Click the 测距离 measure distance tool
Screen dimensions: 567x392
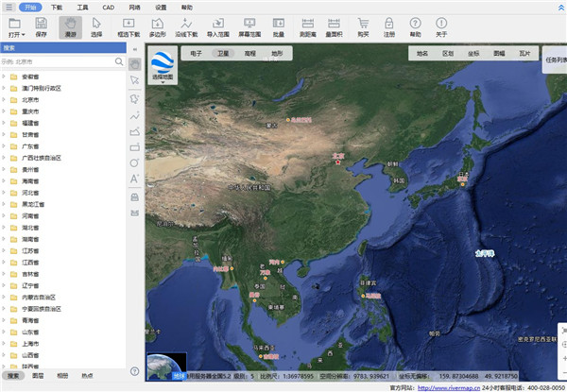pyautogui.click(x=306, y=26)
